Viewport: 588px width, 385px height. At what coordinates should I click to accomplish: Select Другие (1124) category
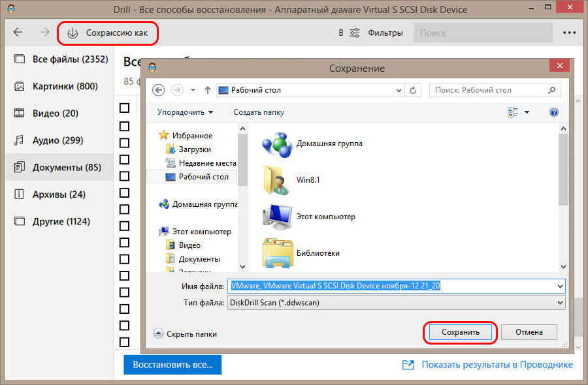pyautogui.click(x=60, y=221)
